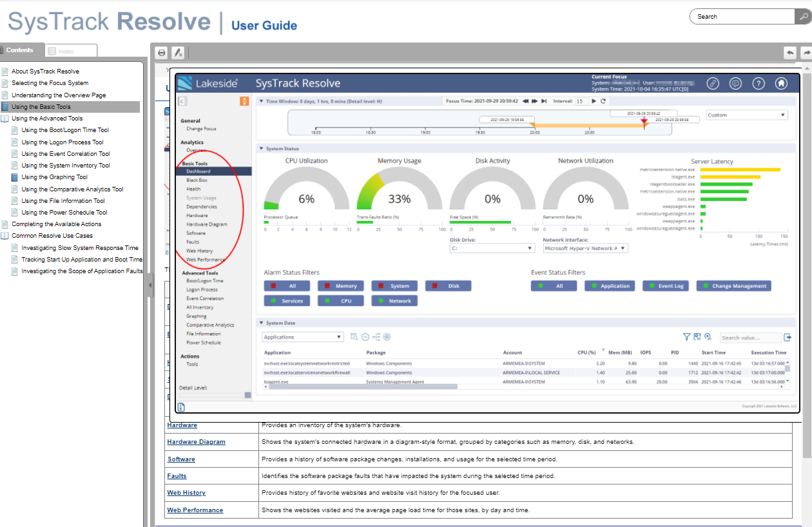812x527 pixels.
Task: Click the User Guide Search box
Action: click(x=743, y=16)
